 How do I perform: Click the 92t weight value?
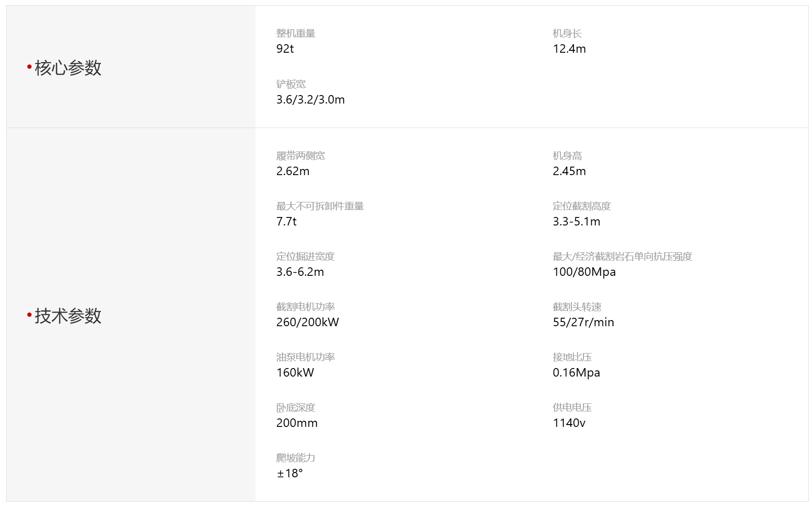285,48
